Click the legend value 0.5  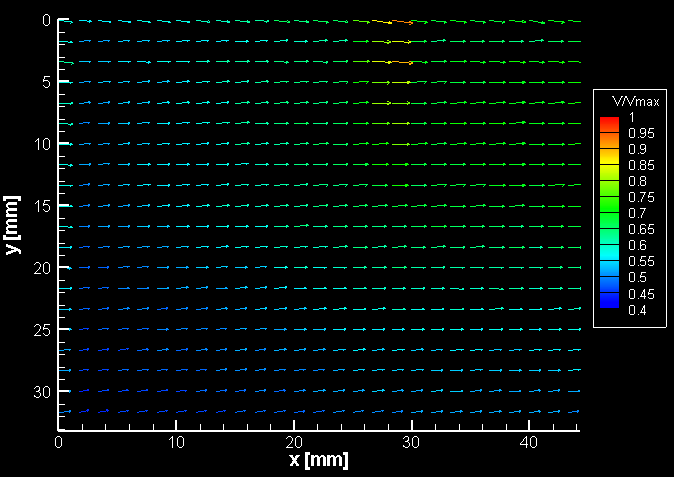pyautogui.click(x=637, y=278)
